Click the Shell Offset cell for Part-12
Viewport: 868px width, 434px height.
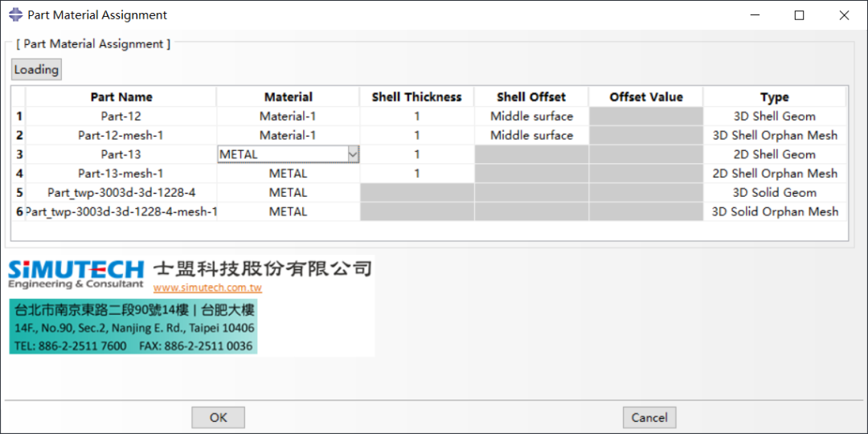[531, 117]
